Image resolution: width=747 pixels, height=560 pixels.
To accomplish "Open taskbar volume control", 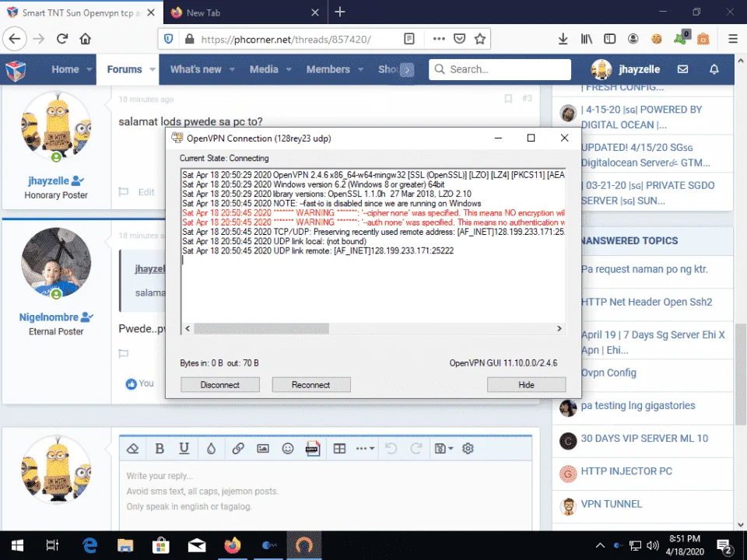I will click(653, 545).
